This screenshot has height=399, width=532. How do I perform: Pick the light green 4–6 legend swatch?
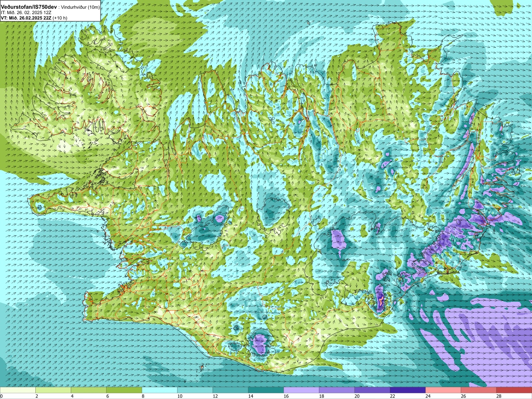click(x=89, y=390)
